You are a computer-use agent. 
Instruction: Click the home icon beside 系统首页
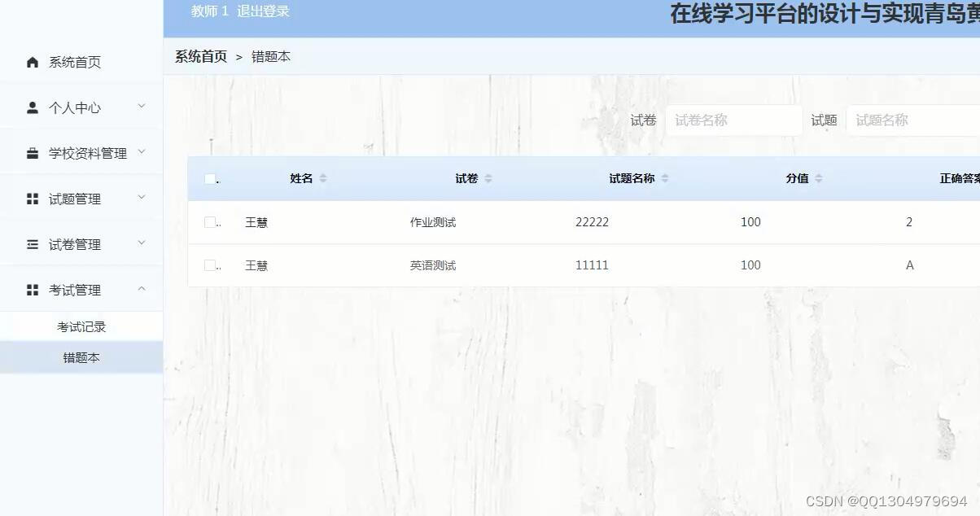point(33,63)
